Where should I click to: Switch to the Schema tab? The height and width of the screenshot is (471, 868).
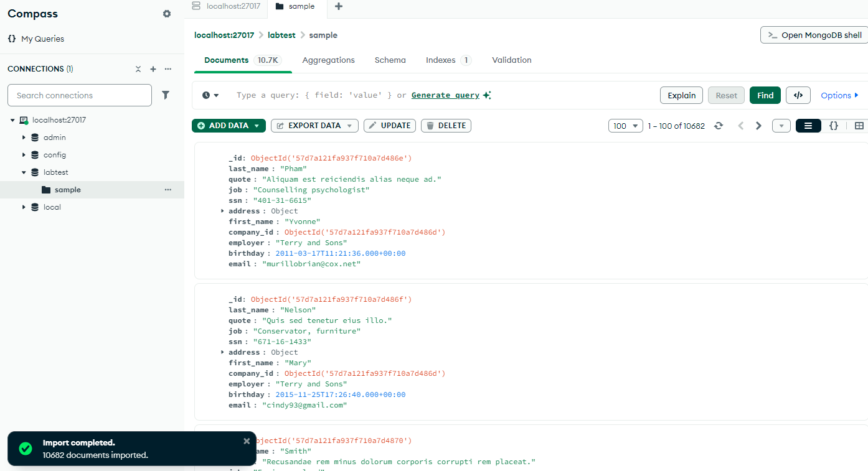[x=390, y=60]
